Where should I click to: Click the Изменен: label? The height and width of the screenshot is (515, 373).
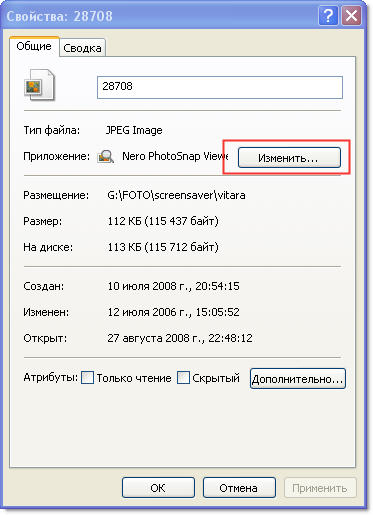click(x=46, y=312)
